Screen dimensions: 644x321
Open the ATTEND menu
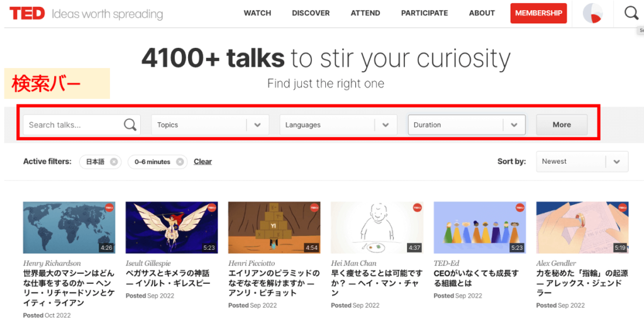coord(365,13)
